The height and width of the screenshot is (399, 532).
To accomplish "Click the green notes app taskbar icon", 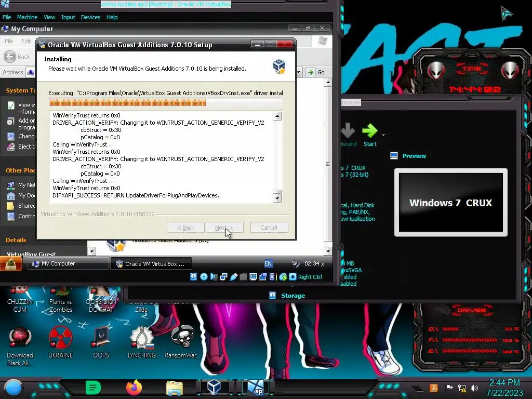I will (x=94, y=388).
